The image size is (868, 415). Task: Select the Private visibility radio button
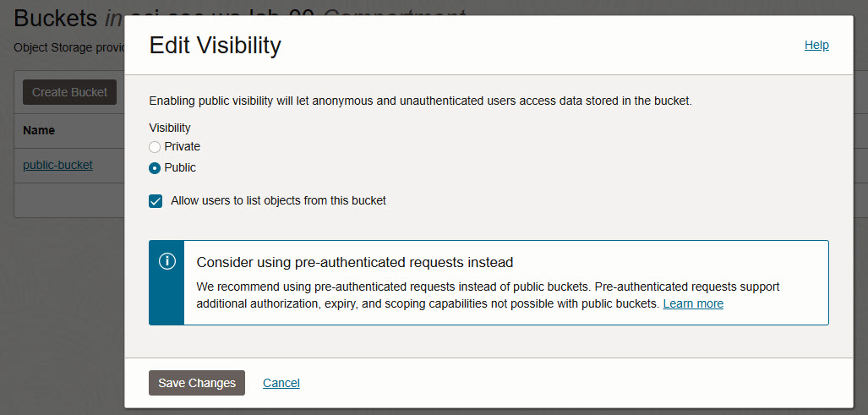(155, 147)
